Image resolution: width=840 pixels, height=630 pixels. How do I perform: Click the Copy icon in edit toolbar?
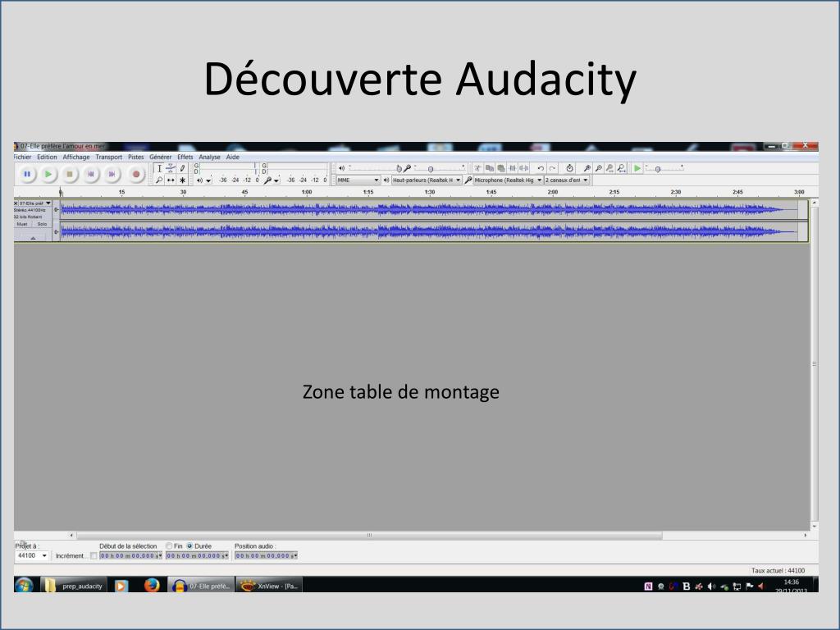489,168
